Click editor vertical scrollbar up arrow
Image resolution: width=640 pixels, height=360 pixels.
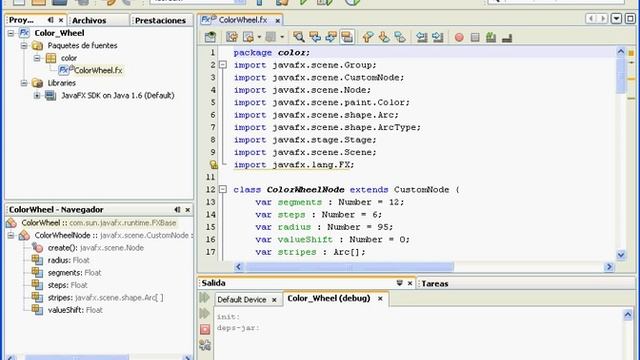pyautogui.click(x=621, y=51)
